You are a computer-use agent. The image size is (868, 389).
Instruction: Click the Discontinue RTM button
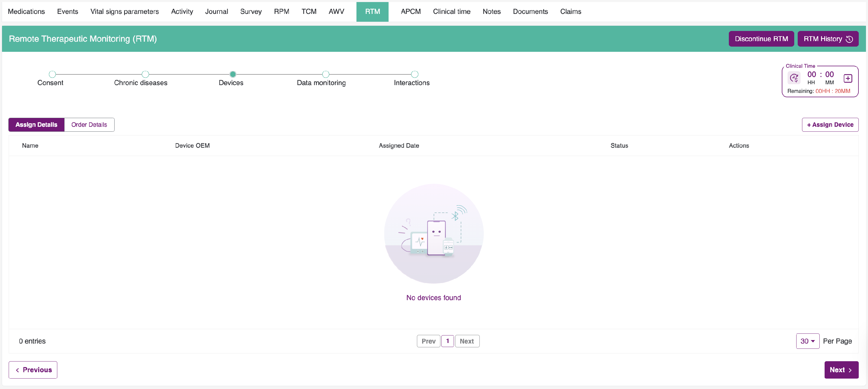pyautogui.click(x=761, y=39)
